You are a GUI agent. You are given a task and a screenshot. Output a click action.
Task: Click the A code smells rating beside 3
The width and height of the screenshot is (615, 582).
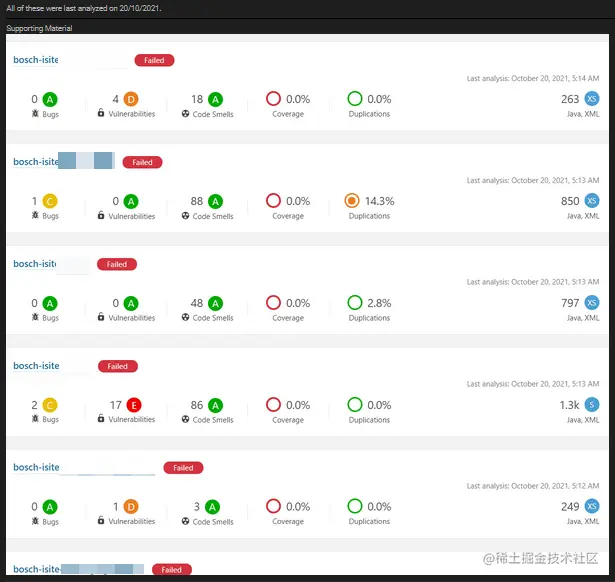pos(212,507)
